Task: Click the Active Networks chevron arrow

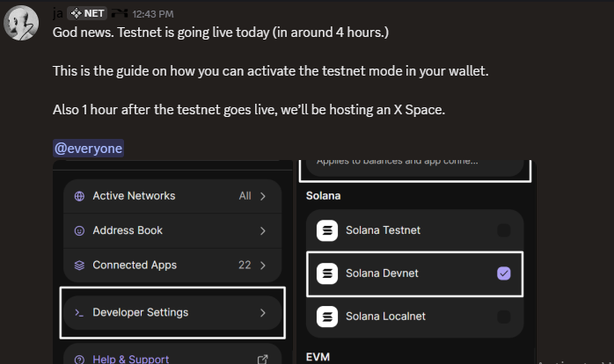Action: [x=263, y=196]
